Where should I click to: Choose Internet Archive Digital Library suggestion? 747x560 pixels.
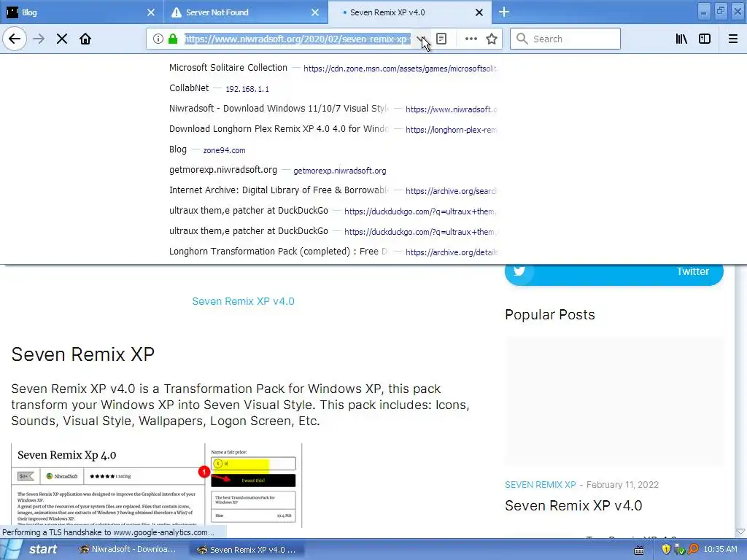point(333,191)
